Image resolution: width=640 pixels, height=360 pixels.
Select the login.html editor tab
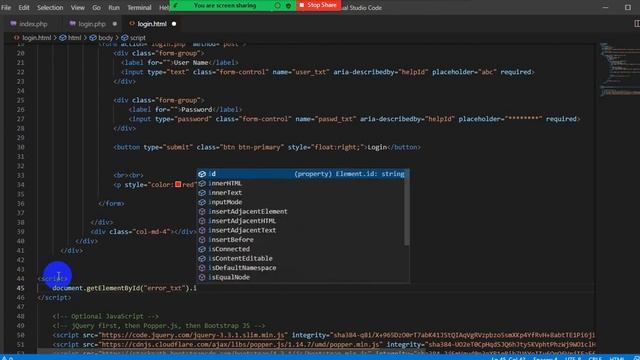(152, 24)
